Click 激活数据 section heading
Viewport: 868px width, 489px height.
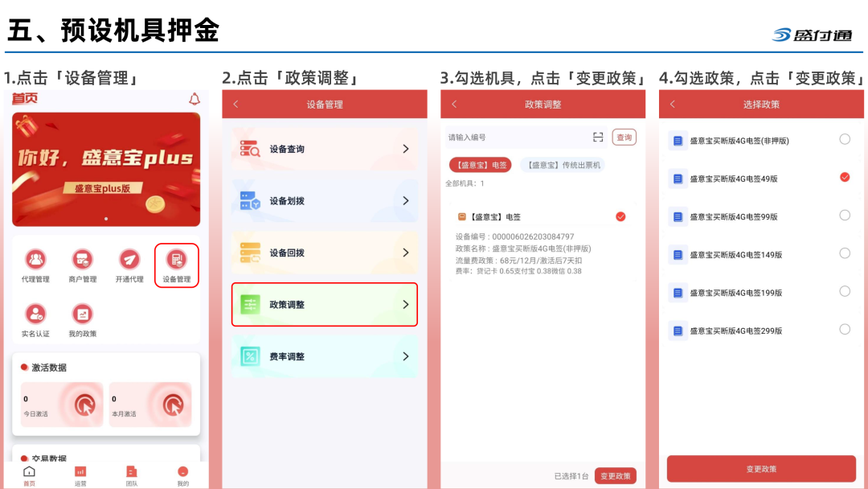click(x=49, y=368)
